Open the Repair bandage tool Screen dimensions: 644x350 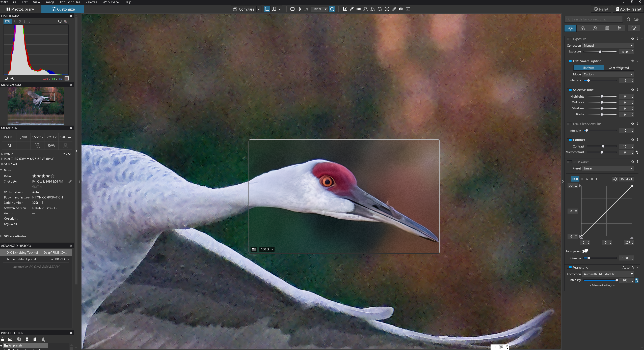pos(394,9)
